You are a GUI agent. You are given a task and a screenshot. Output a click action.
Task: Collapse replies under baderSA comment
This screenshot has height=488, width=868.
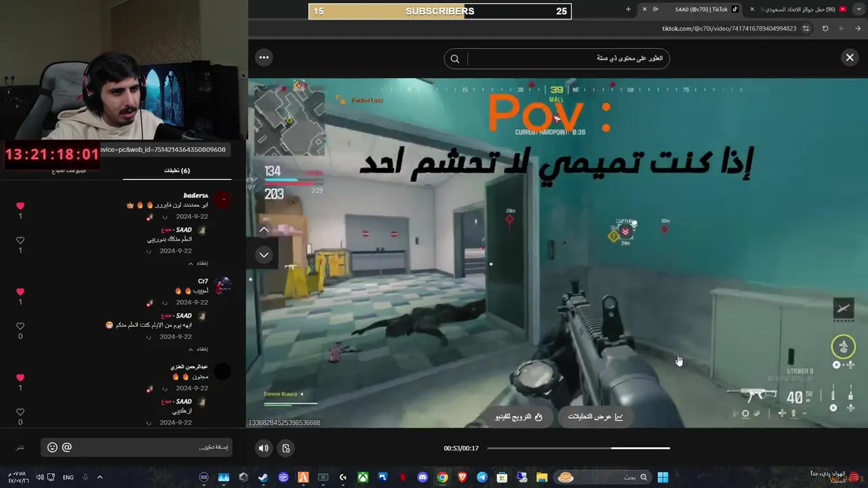[x=198, y=263]
